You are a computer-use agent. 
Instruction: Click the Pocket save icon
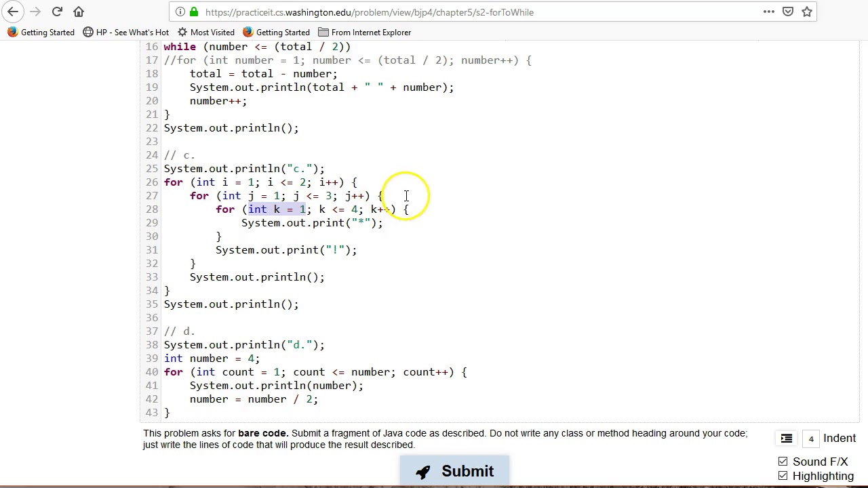(788, 12)
